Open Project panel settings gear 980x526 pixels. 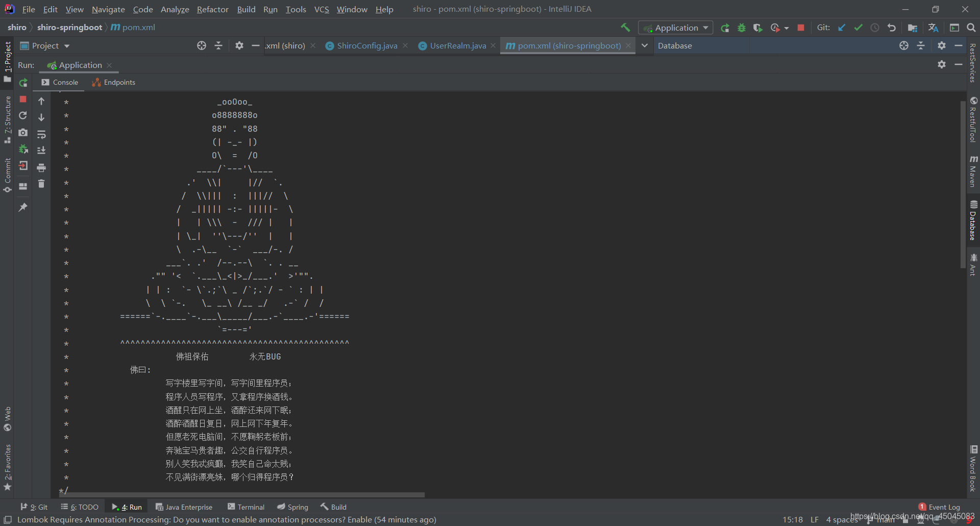239,45
